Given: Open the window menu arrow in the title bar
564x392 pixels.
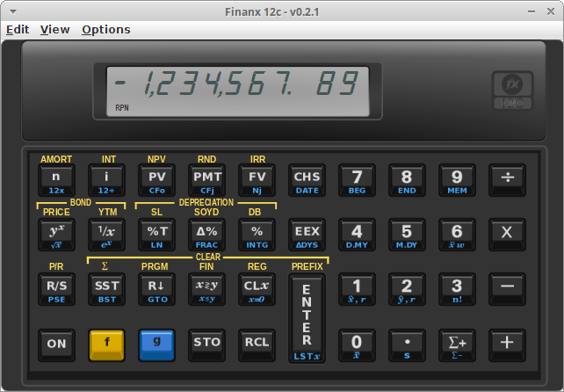Looking at the screenshot, I should click(x=13, y=11).
